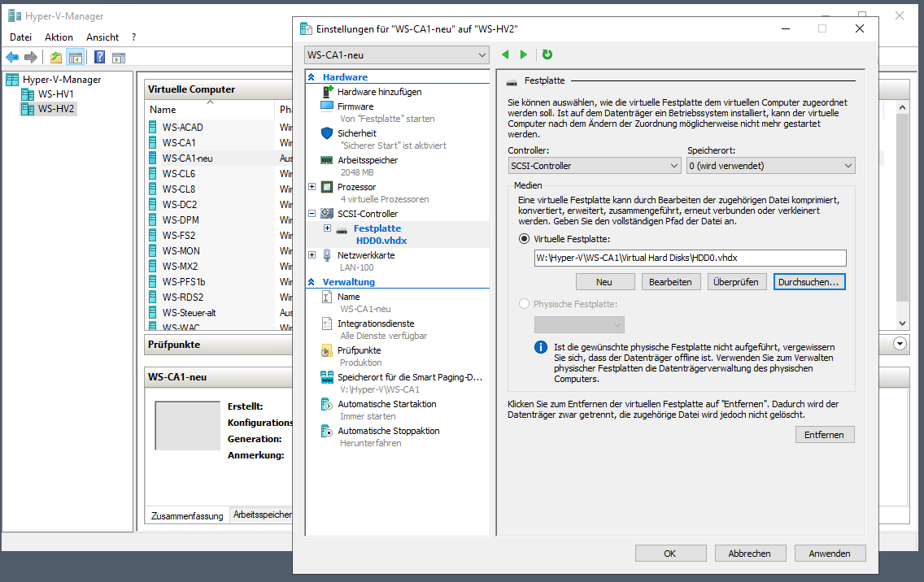Image resolution: width=924 pixels, height=582 pixels.
Task: Click scroll-up arrow of the right scrollbar
Action: pos(902,107)
